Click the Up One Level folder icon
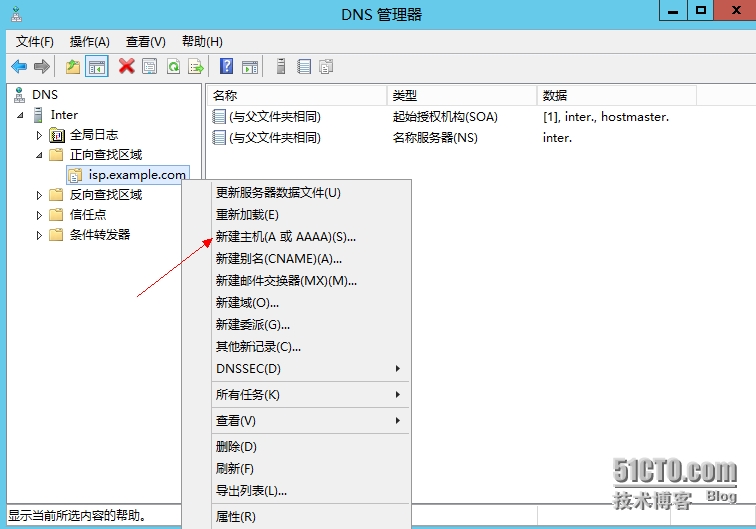 click(x=73, y=67)
